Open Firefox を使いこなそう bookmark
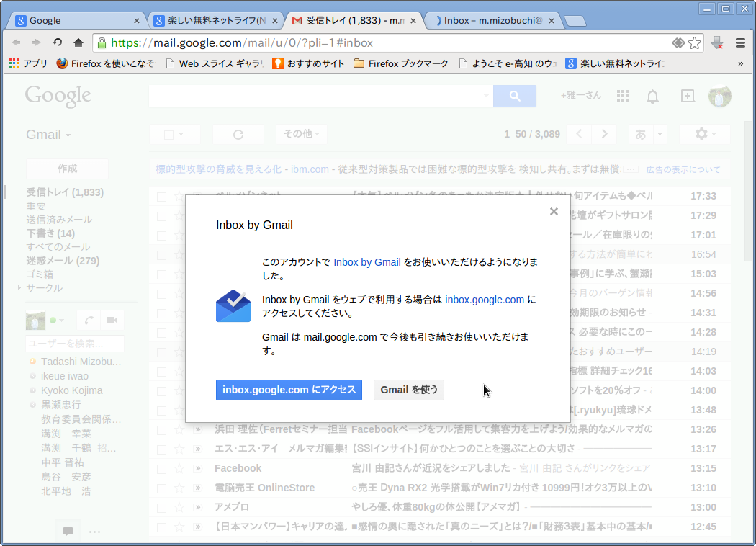 click(106, 63)
